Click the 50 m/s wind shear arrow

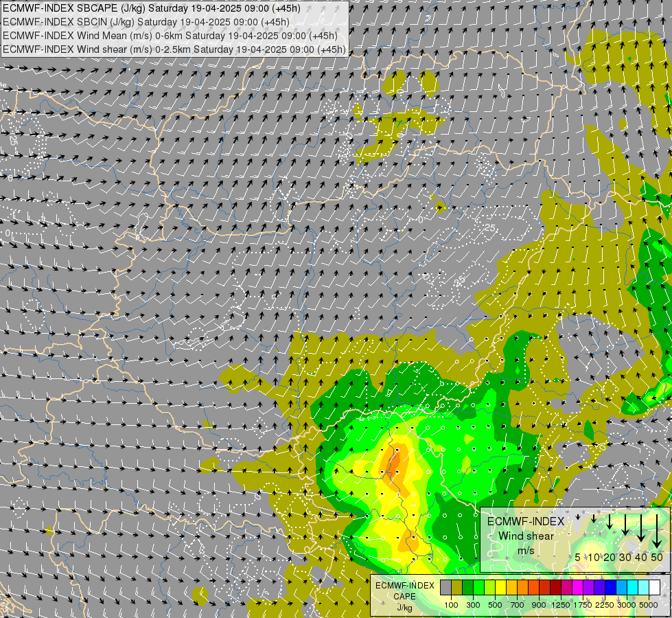(657, 531)
